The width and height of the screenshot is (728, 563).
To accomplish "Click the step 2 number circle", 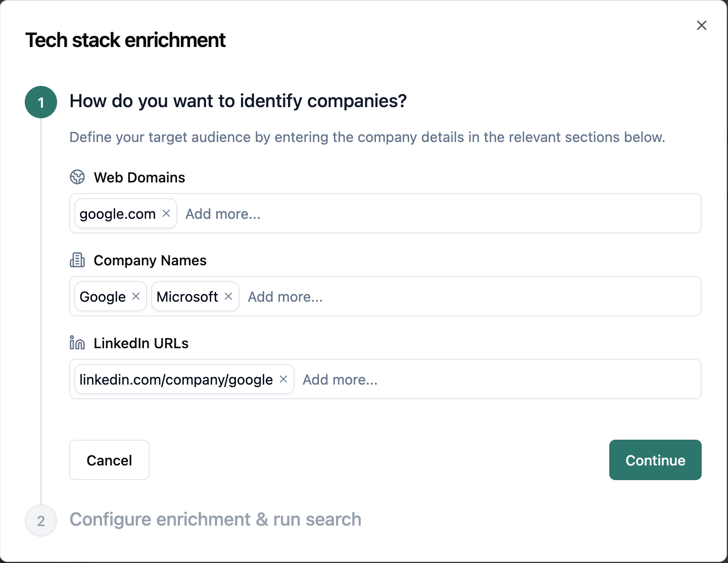I will coord(41,521).
